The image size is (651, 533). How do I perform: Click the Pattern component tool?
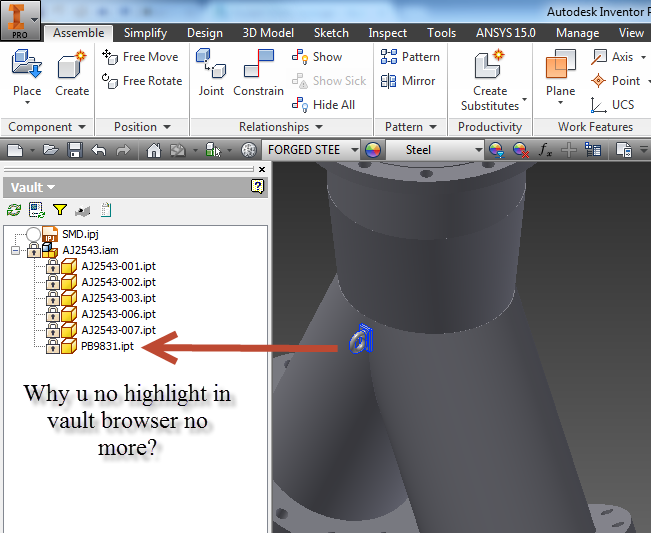tap(410, 57)
